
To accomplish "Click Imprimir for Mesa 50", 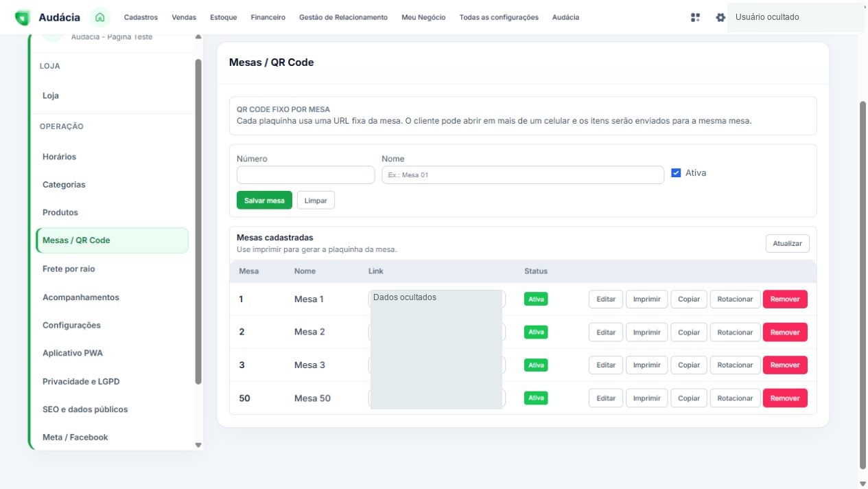I will (x=646, y=398).
